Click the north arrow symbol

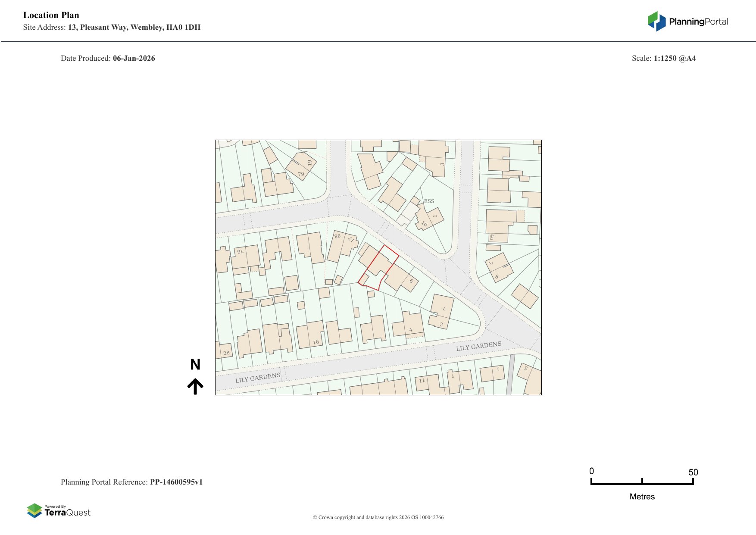(195, 386)
